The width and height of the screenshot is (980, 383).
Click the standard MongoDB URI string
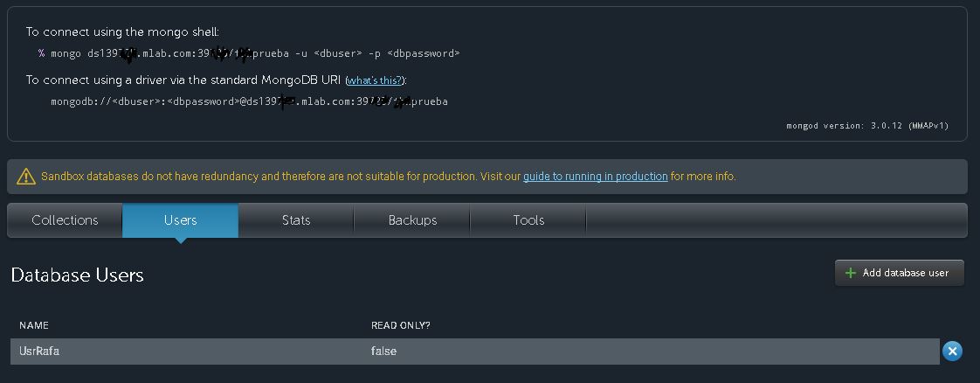pos(250,101)
